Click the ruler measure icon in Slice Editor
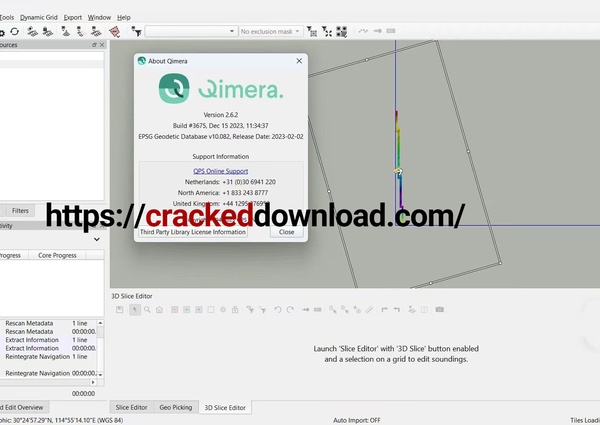The image size is (600, 425). coord(369,309)
